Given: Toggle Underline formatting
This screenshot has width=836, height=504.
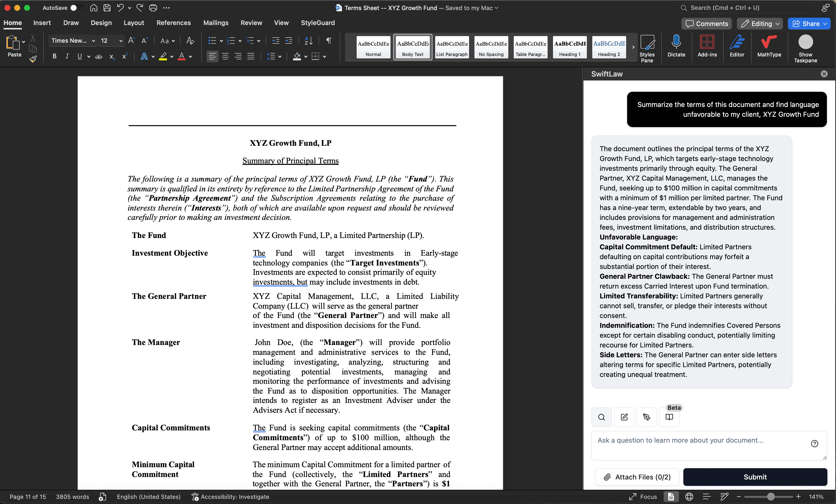Looking at the screenshot, I should tap(79, 56).
